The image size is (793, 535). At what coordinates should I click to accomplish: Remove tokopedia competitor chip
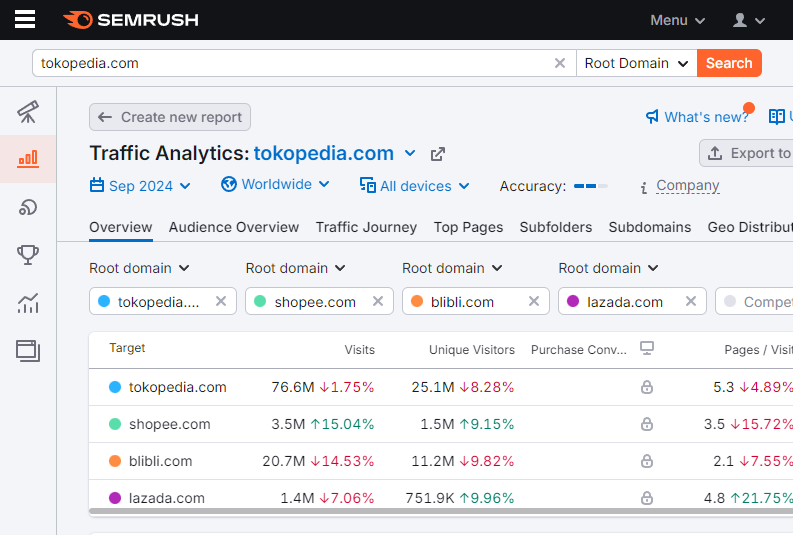[221, 301]
